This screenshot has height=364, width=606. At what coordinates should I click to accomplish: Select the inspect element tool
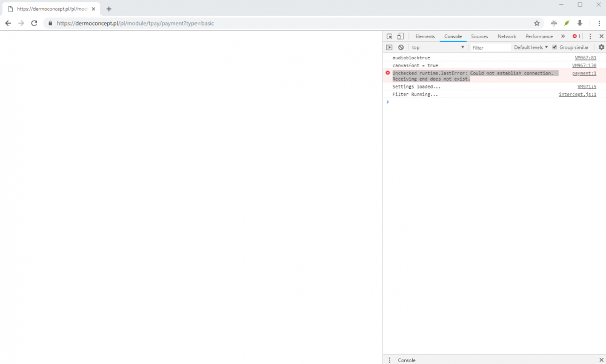(389, 36)
